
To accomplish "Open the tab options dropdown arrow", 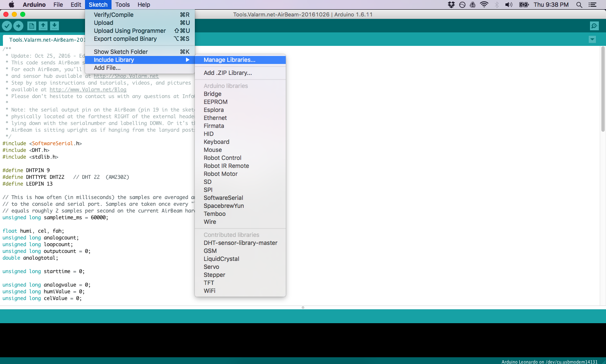I will (592, 40).
